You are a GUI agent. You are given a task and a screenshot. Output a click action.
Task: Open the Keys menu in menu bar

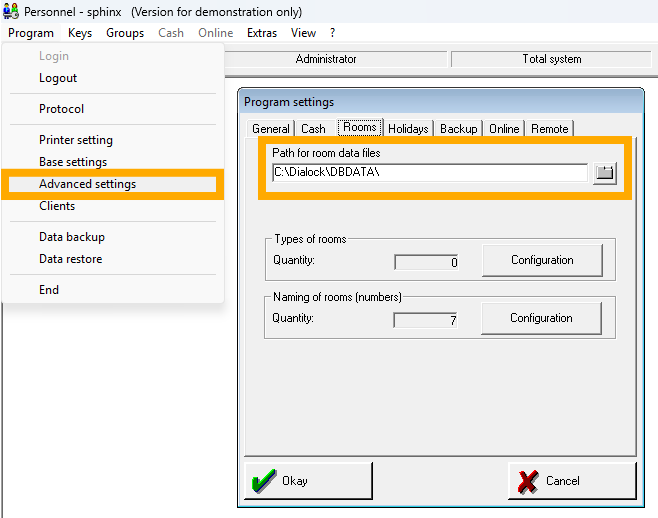80,33
